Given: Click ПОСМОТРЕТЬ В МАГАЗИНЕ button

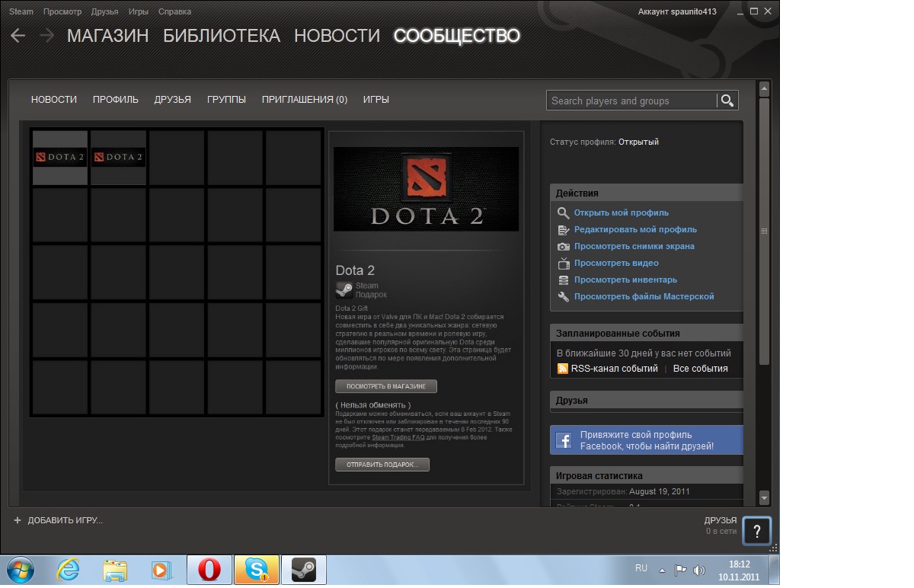Looking at the screenshot, I should pyautogui.click(x=386, y=386).
